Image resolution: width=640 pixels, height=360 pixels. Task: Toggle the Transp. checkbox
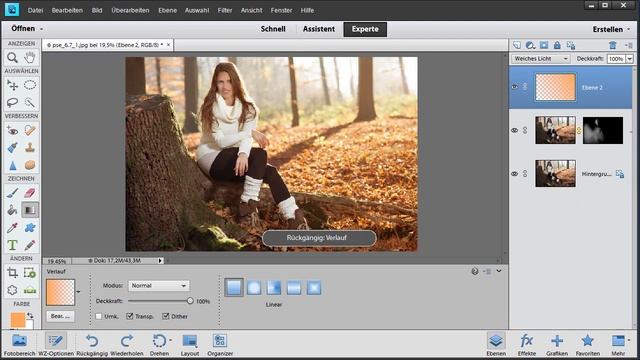(x=130, y=316)
